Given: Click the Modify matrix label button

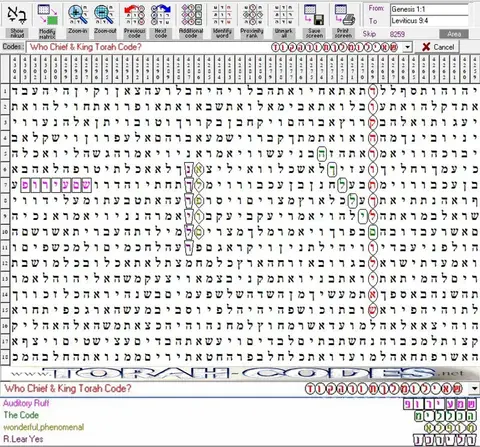Looking at the screenshot, I should pyautogui.click(x=47, y=33).
